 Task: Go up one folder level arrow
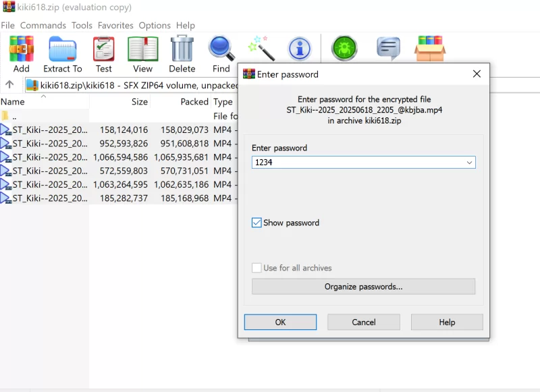[9, 84]
